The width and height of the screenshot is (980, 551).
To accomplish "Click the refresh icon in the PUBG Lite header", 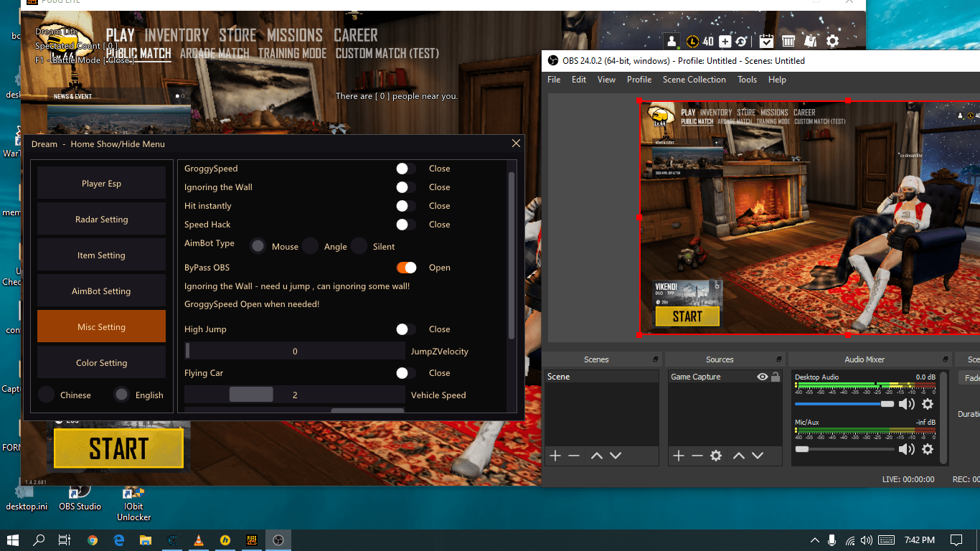I will [x=741, y=42].
